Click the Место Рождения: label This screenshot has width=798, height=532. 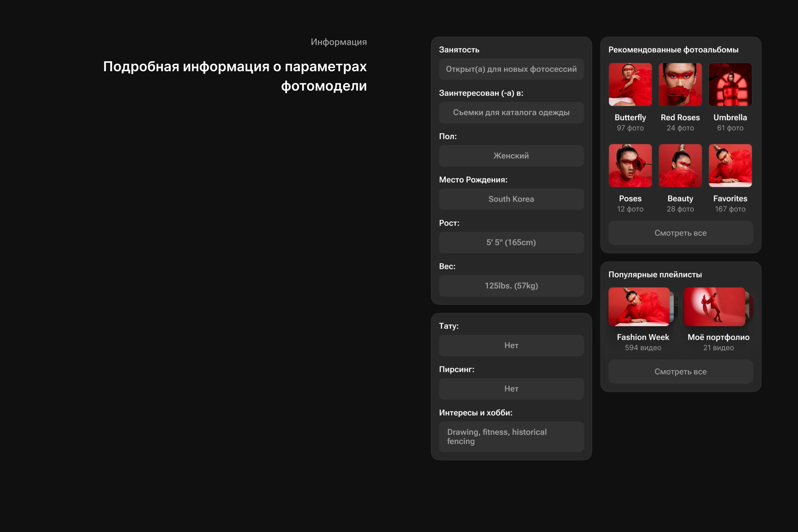pyautogui.click(x=473, y=180)
